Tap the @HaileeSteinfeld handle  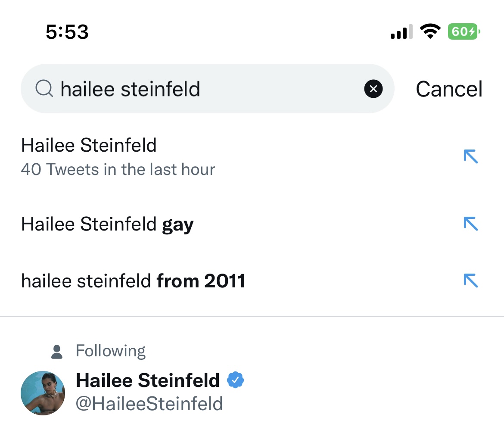(x=149, y=404)
